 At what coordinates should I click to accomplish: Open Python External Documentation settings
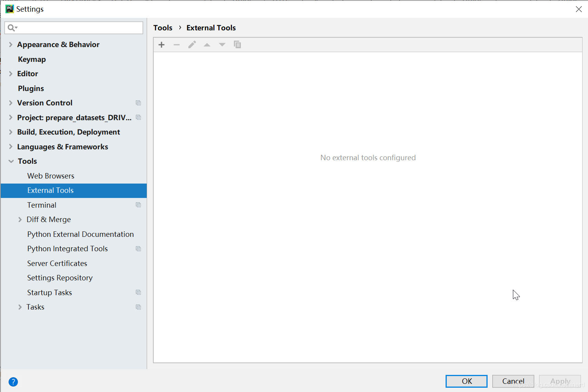click(81, 234)
